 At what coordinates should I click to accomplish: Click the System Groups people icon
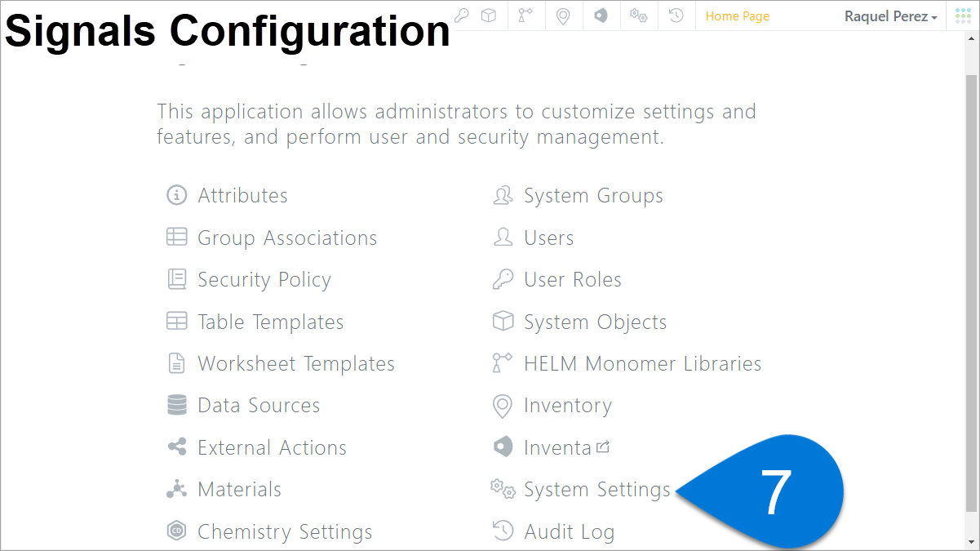(503, 195)
